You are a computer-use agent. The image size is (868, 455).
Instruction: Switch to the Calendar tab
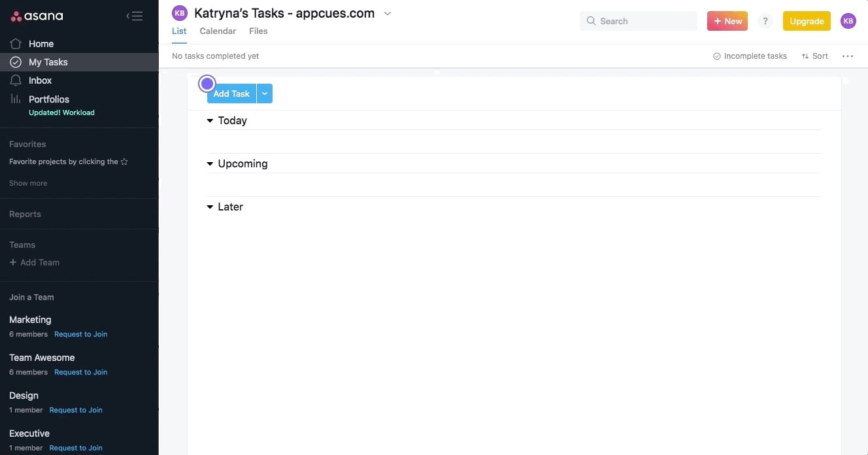[x=218, y=31]
